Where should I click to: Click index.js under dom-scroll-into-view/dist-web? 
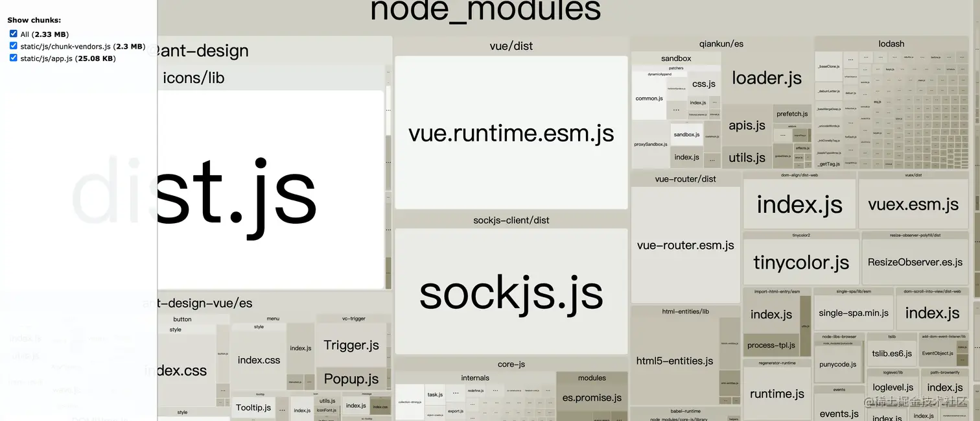click(x=932, y=313)
